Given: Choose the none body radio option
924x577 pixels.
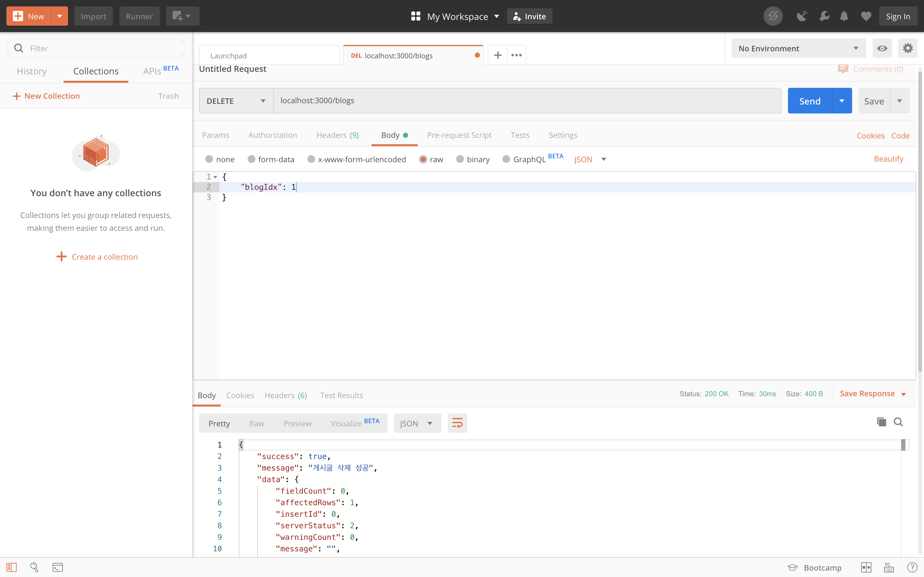Looking at the screenshot, I should point(209,159).
